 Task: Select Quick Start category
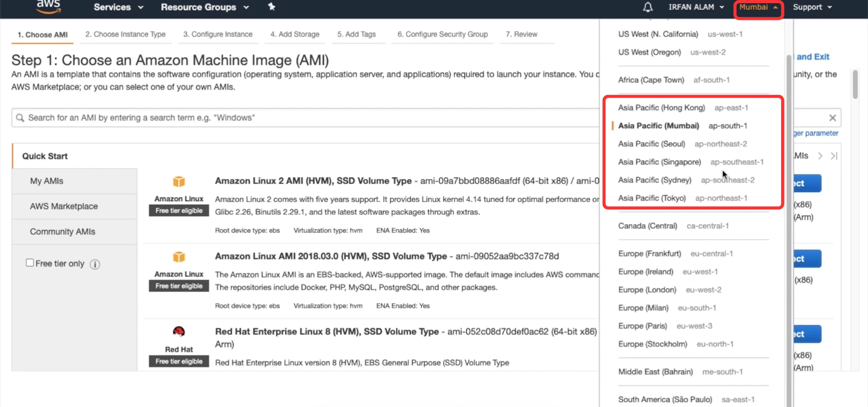coord(75,156)
